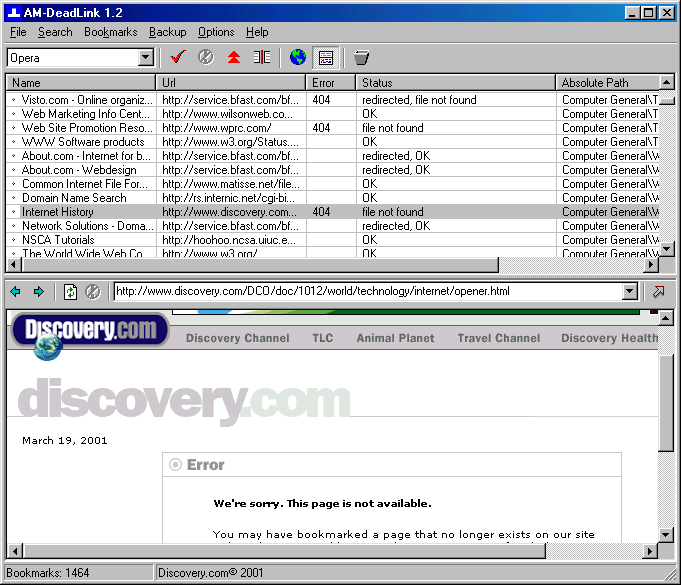Image resolution: width=681 pixels, height=585 pixels.
Task: Click the preview pane vertical scrollbar thumb
Action: [666, 403]
